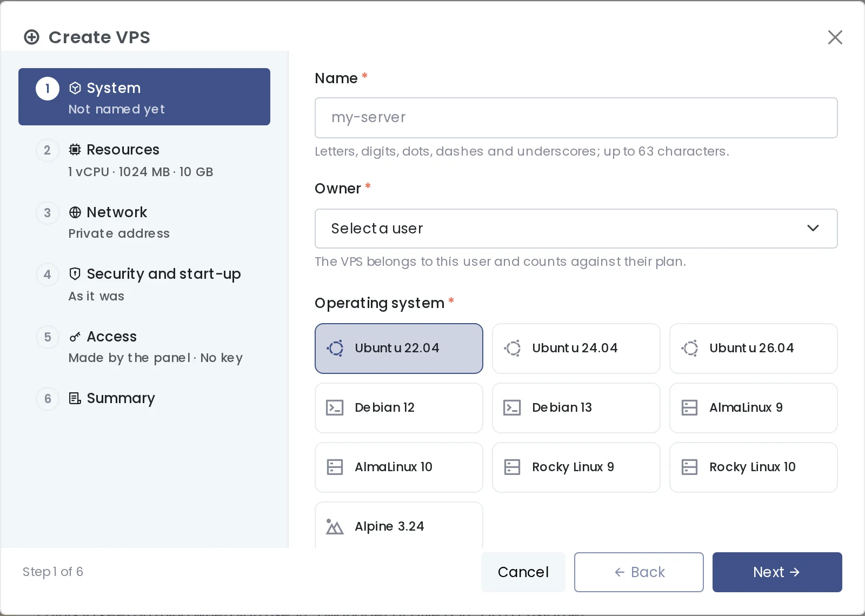Image resolution: width=865 pixels, height=616 pixels.
Task: Click the 'Operating system' label
Action: point(380,303)
